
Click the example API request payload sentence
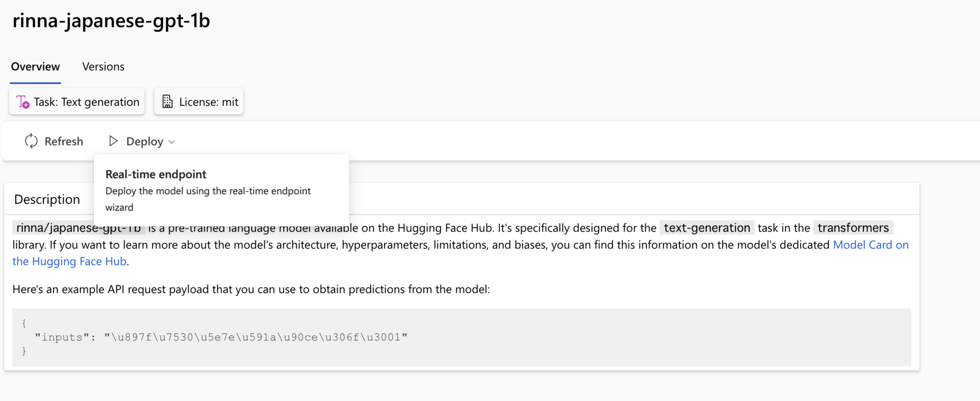pyautogui.click(x=251, y=290)
